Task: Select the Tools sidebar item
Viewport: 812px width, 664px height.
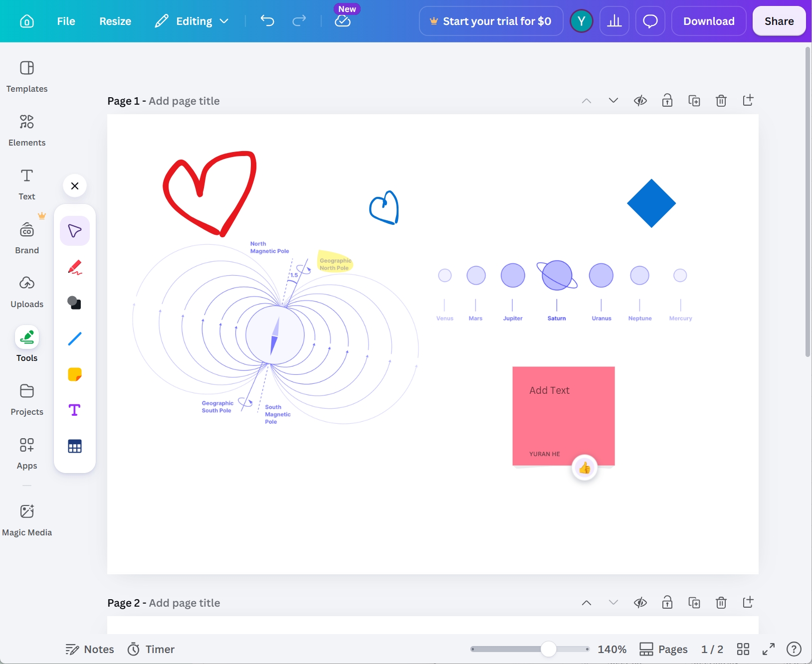Action: point(27,345)
